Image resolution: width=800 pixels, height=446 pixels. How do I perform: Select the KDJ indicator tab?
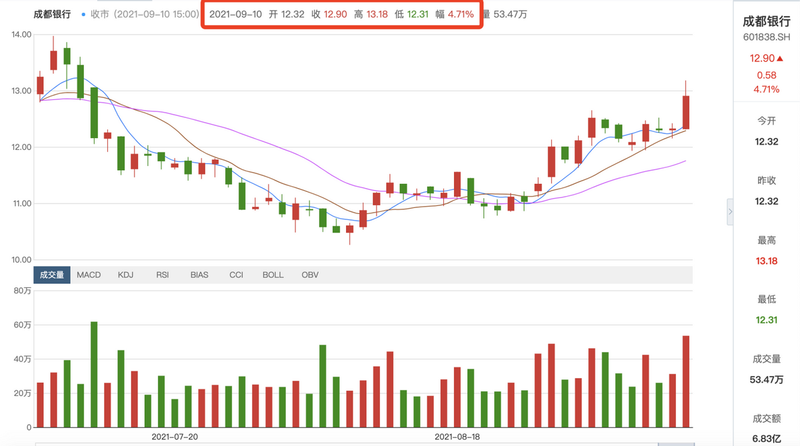[x=126, y=275]
